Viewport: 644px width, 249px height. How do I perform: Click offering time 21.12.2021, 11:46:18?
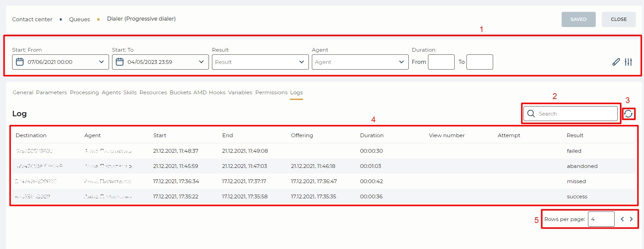(x=313, y=166)
